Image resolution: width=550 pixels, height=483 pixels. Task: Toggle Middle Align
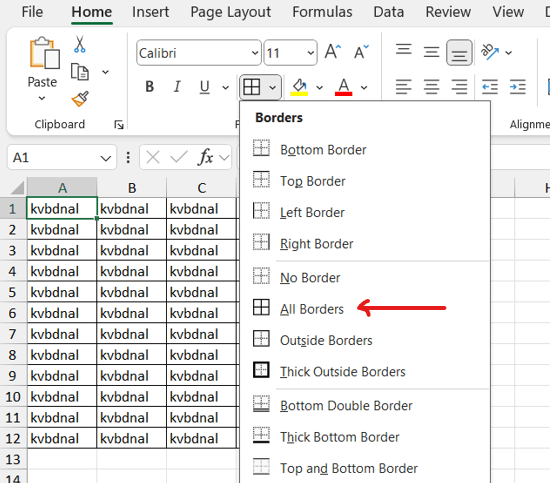[x=431, y=52]
